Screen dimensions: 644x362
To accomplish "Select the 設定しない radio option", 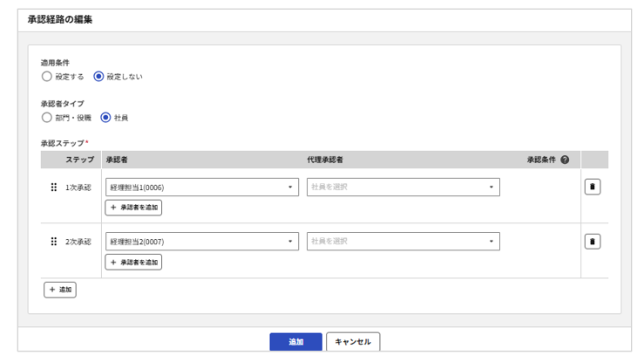I will 98,77.
